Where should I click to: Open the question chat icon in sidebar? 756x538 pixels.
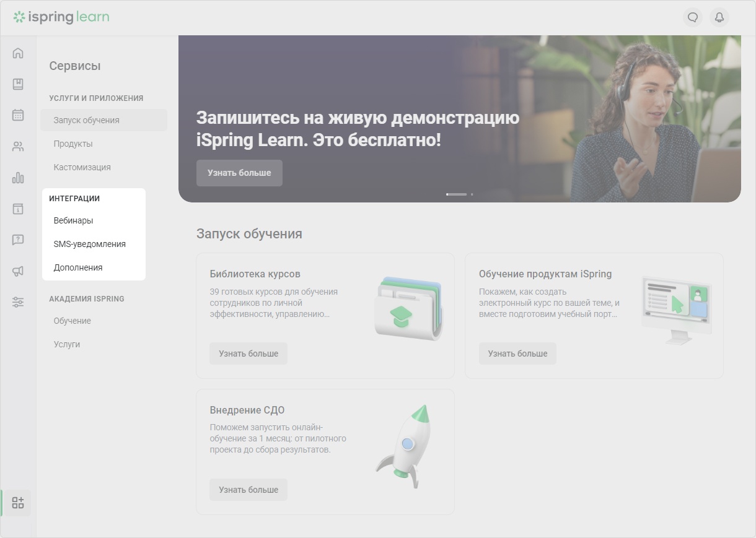[18, 240]
